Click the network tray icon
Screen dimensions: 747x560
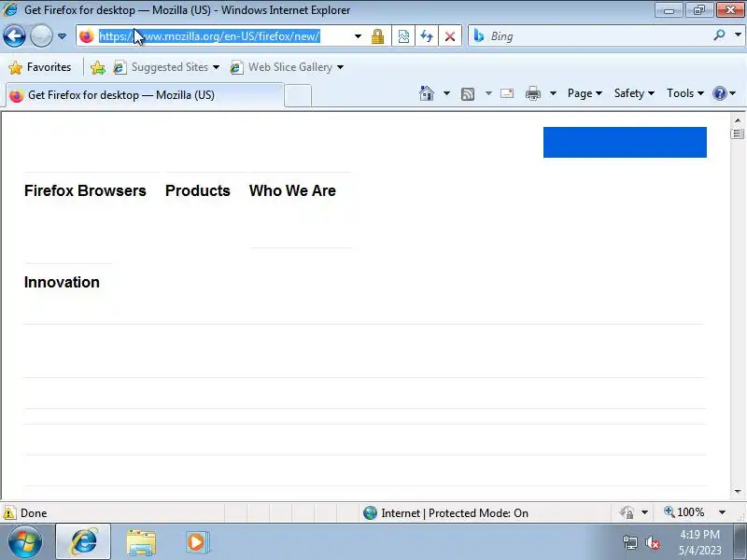point(629,542)
